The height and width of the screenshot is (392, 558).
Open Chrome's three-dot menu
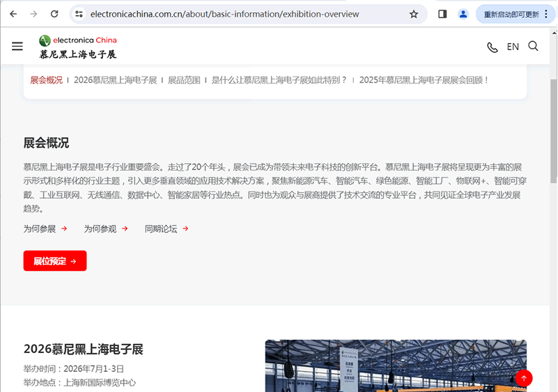[546, 14]
